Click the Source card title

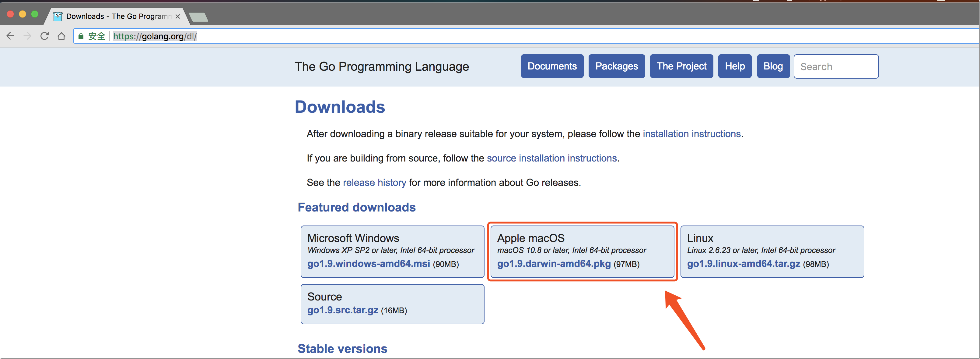(x=324, y=297)
